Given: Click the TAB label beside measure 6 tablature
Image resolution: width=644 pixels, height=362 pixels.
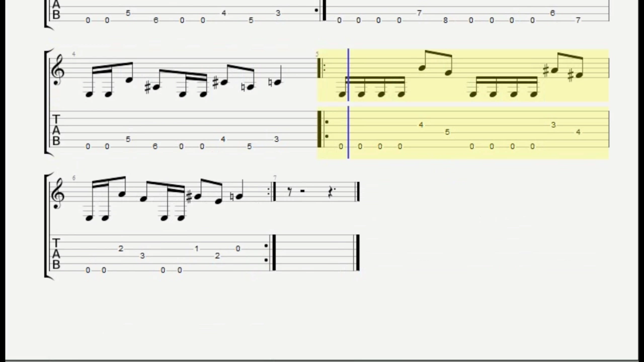Looking at the screenshot, I should tap(56, 254).
